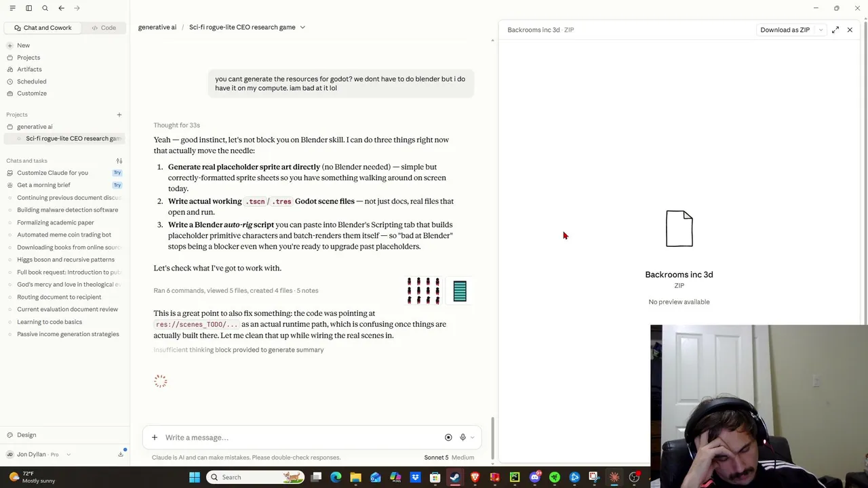The height and width of the screenshot is (488, 868).
Task: Open Routing document to recipient chat
Action: click(x=59, y=297)
